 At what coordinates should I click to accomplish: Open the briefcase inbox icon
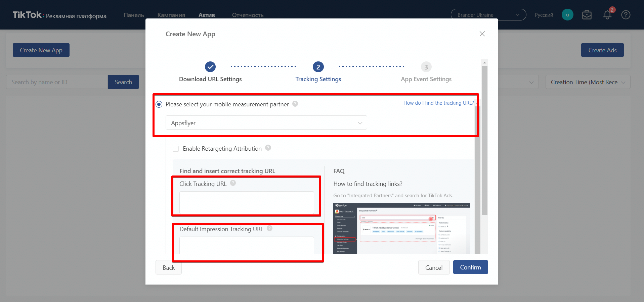click(587, 15)
